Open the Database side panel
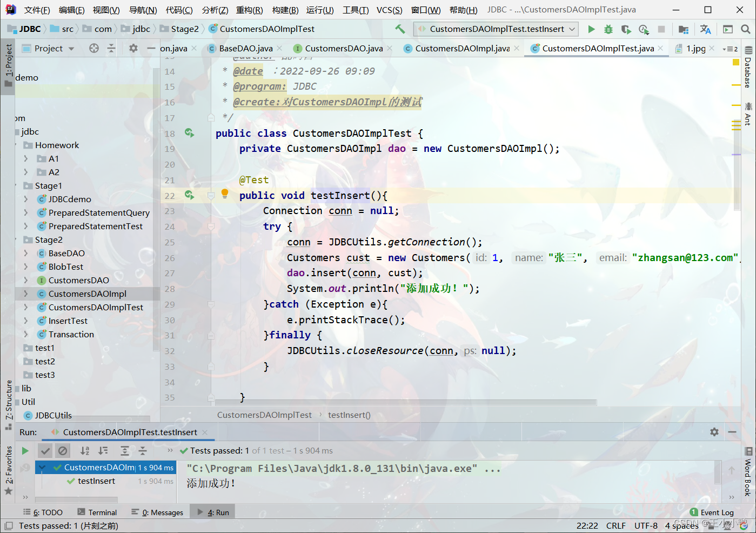 coord(748,67)
